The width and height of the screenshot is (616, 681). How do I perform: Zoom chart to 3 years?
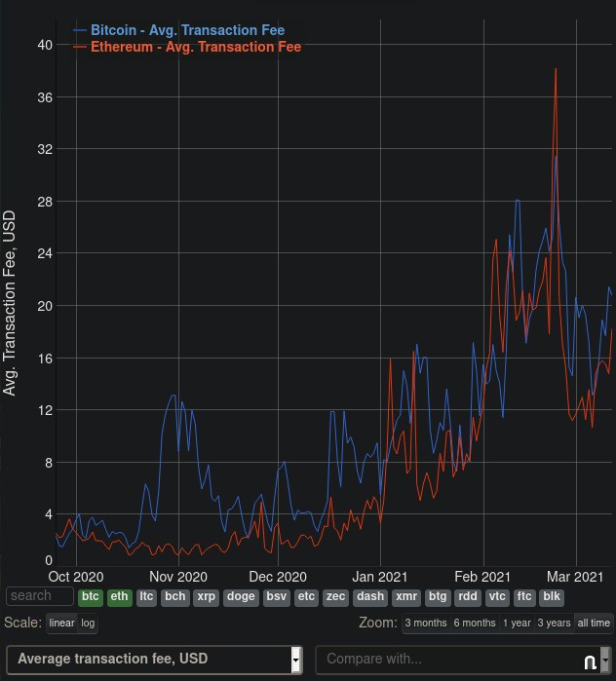point(554,624)
